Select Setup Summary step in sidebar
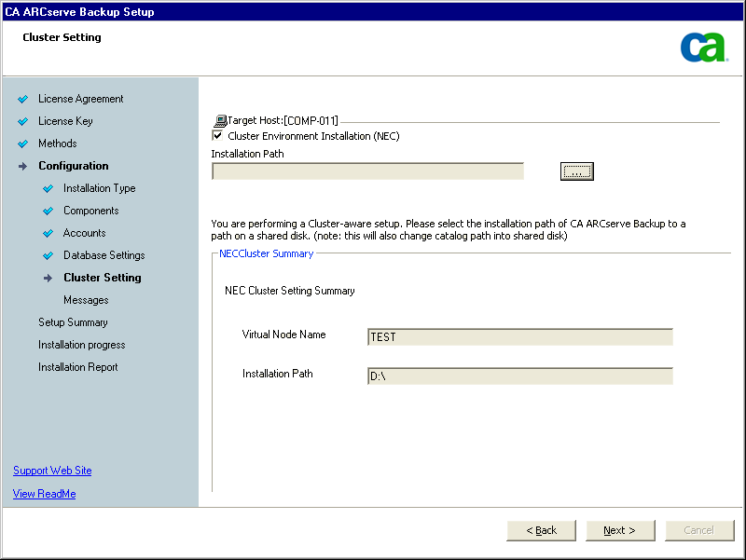Image resolution: width=746 pixels, height=560 pixels. click(x=73, y=322)
